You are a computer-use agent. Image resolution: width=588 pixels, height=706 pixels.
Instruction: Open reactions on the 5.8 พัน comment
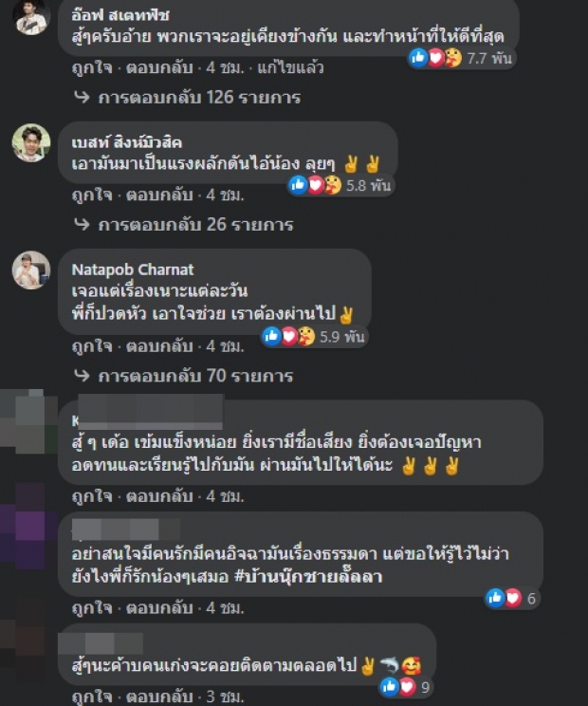point(340,185)
